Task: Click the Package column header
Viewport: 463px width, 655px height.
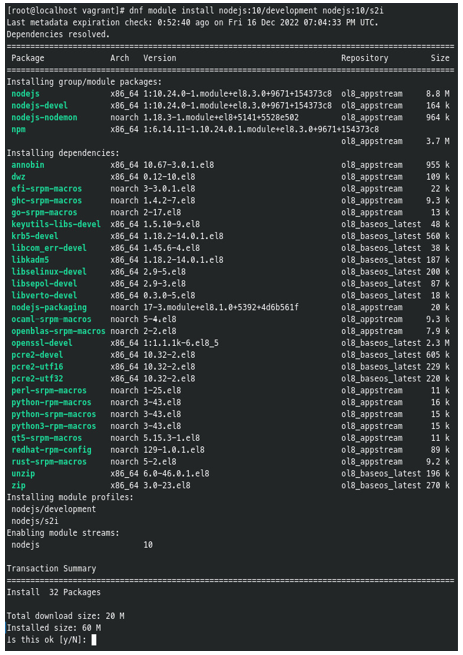Action: click(x=28, y=58)
